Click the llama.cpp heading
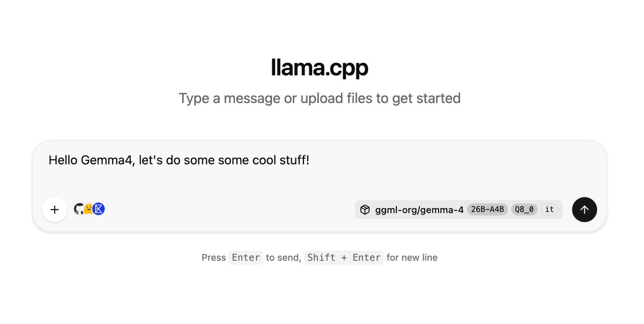The width and height of the screenshot is (644, 324). point(320,68)
